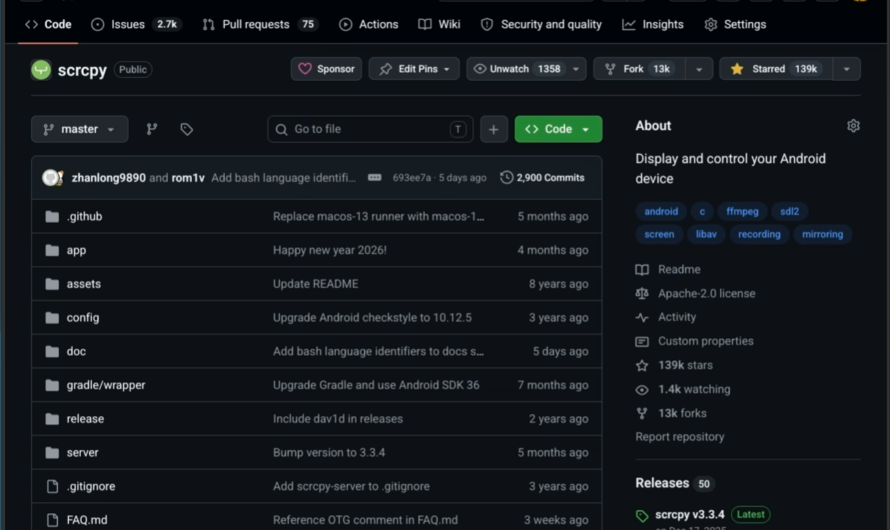Image resolution: width=890 pixels, height=530 pixels.
Task: Click the sdl2 topic tag
Action: (789, 211)
